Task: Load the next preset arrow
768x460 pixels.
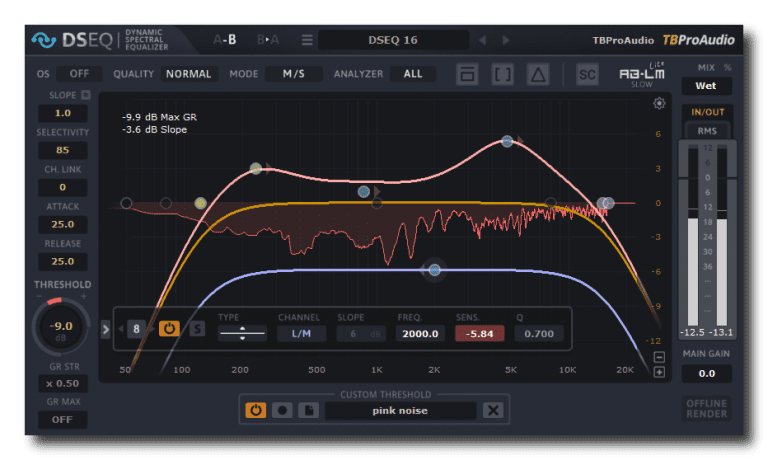Action: coord(506,40)
